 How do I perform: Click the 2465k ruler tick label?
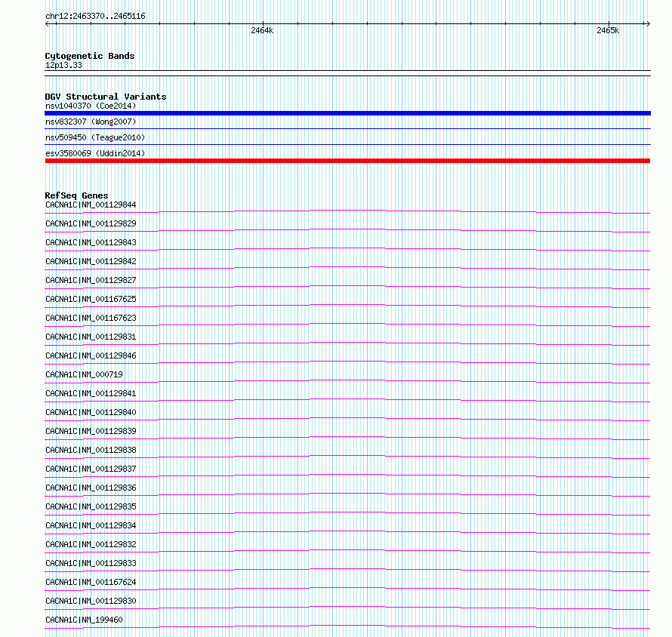point(608,30)
